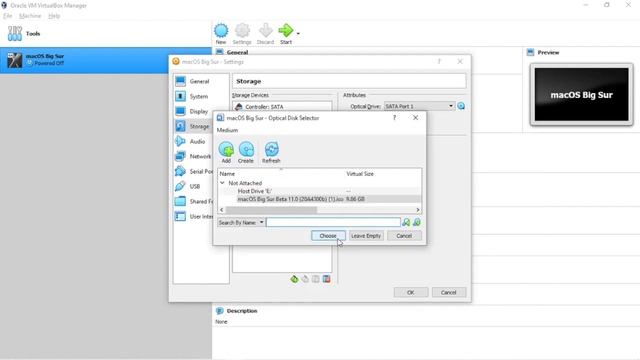Image resolution: width=640 pixels, height=360 pixels.
Task: Click Cancel in the Settings dialog
Action: [449, 292]
